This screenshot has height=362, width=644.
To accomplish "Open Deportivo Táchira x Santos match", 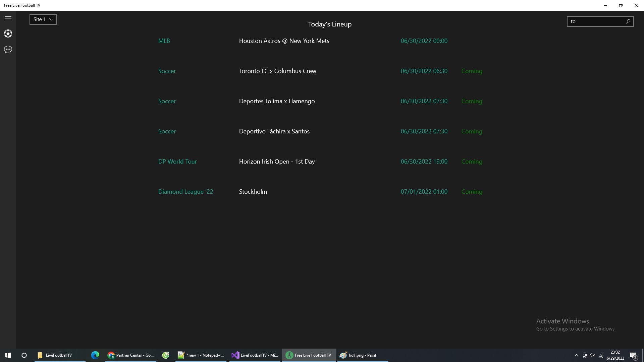I will click(274, 131).
